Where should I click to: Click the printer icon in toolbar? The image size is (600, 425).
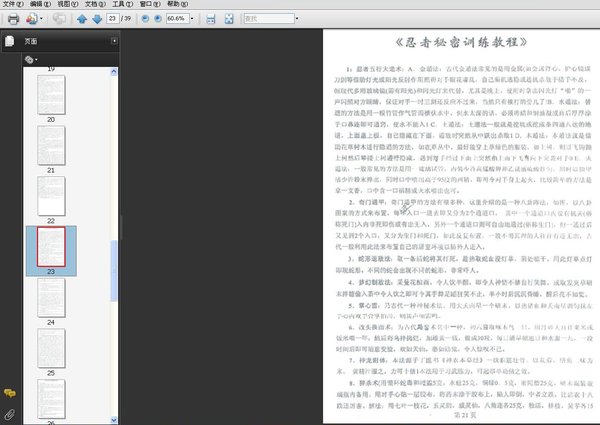click(x=13, y=19)
